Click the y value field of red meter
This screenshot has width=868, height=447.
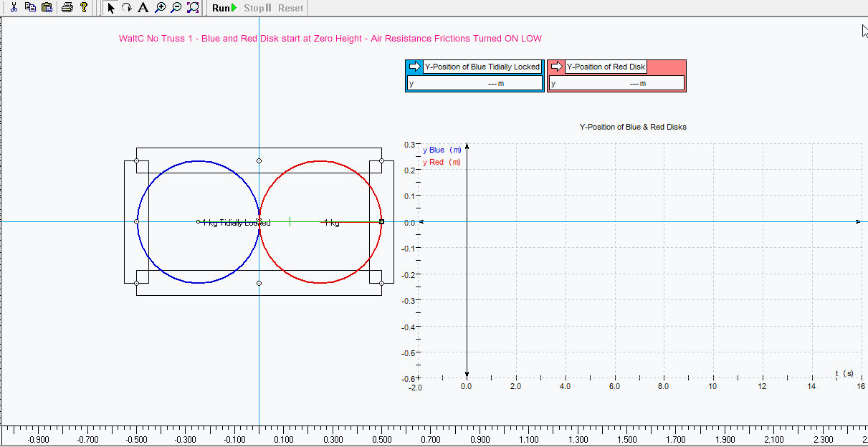[616, 83]
